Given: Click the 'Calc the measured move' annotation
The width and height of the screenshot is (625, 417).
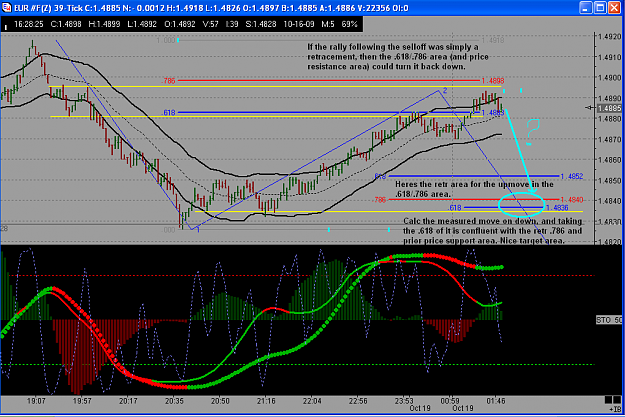Looking at the screenshot, I should (493, 231).
